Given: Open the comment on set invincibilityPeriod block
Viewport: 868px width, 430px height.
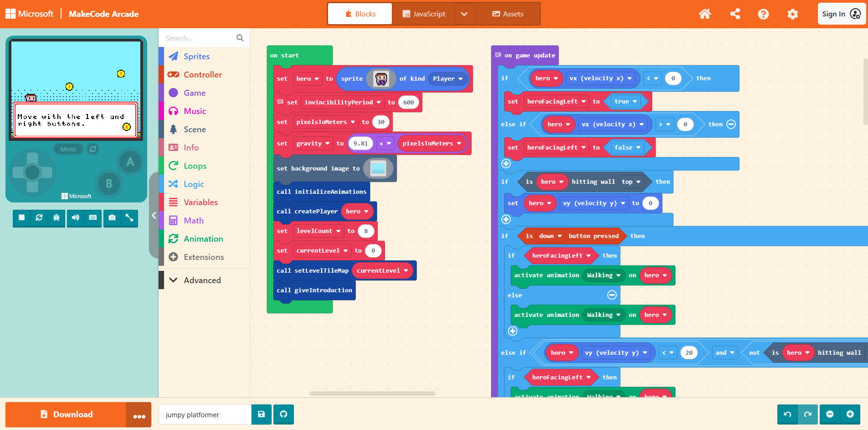Looking at the screenshot, I should tap(280, 102).
